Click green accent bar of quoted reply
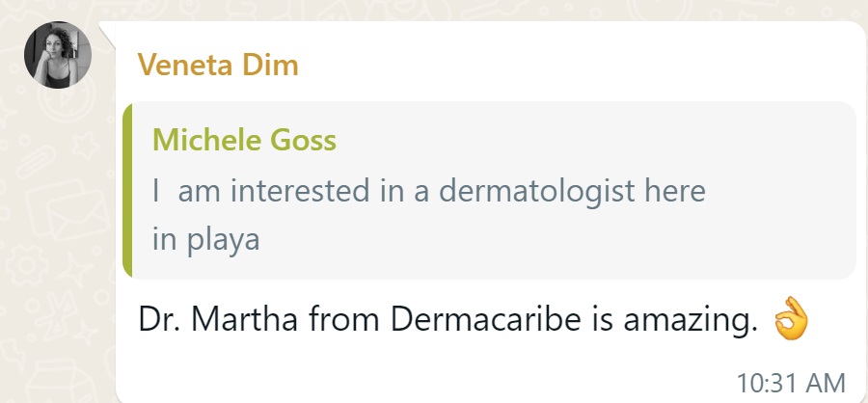This screenshot has height=403, width=868. point(125,190)
